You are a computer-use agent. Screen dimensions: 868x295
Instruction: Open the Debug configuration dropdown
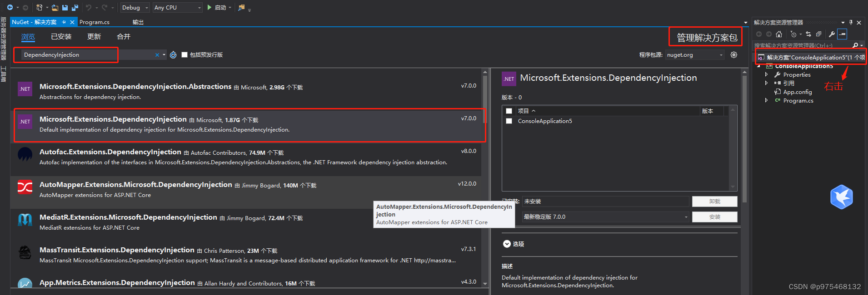tap(135, 7)
